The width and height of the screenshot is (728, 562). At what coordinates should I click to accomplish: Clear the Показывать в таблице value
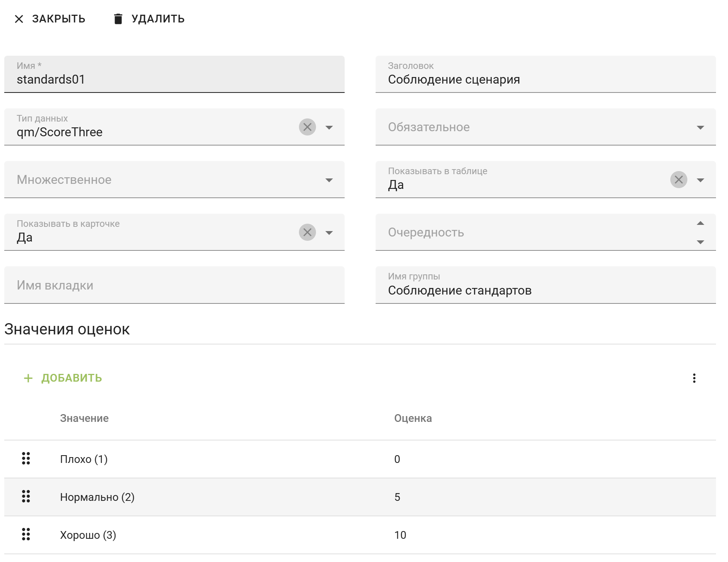click(678, 180)
